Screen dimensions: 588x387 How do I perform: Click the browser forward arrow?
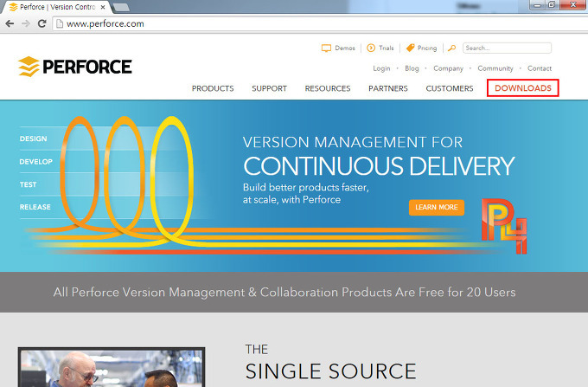point(26,23)
